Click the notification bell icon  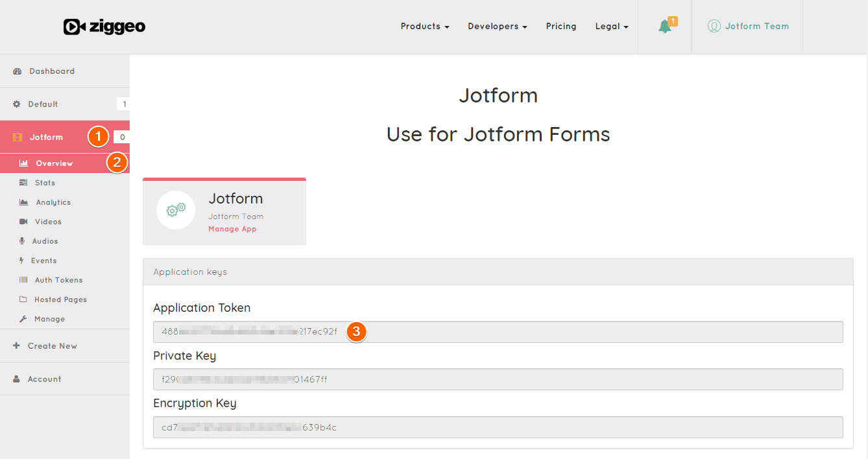click(x=664, y=27)
